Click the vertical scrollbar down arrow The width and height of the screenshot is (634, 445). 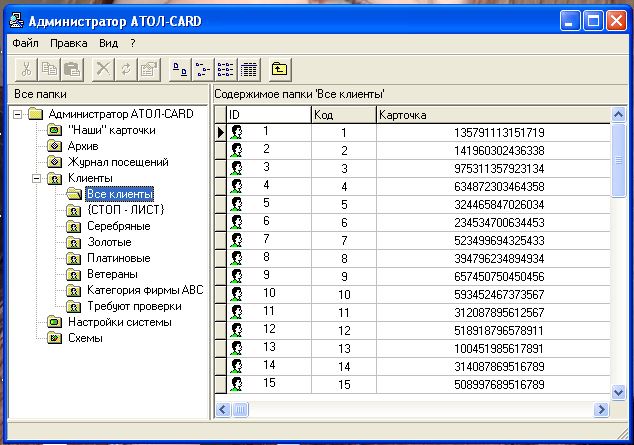point(617,392)
